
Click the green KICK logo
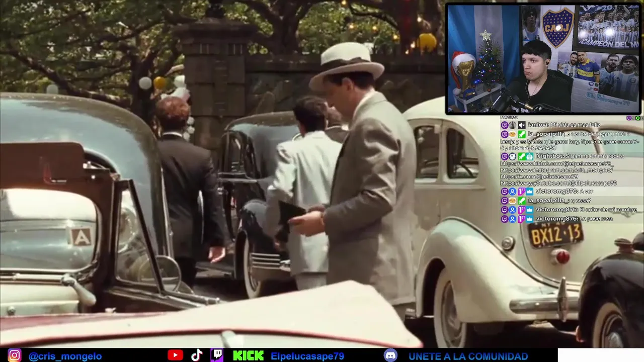coord(249,356)
